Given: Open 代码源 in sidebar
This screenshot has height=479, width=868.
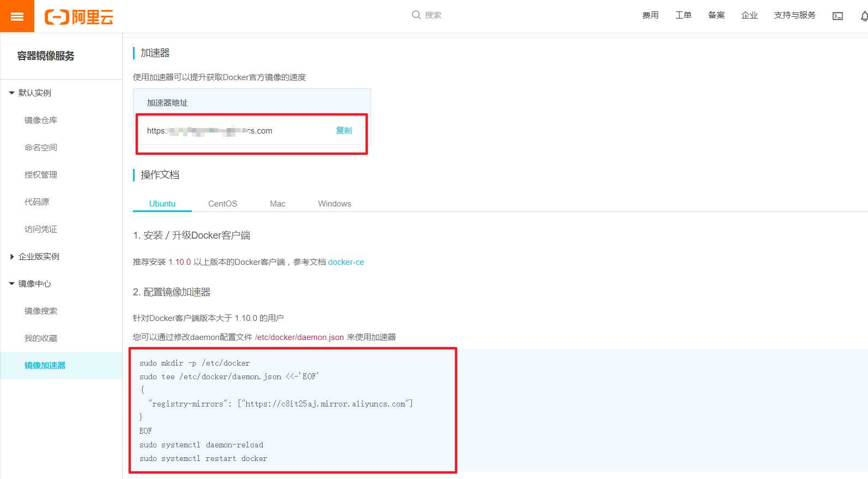Looking at the screenshot, I should click(37, 202).
